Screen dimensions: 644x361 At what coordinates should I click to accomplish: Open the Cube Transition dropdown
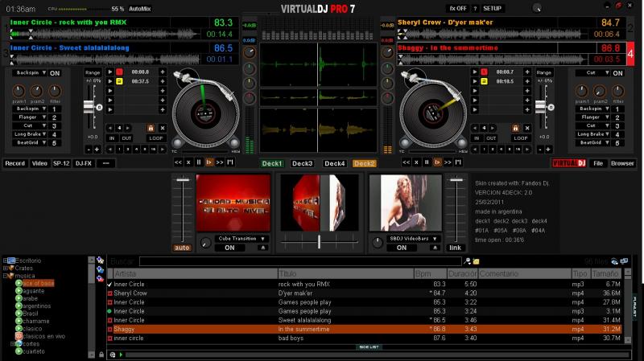pyautogui.click(x=242, y=238)
